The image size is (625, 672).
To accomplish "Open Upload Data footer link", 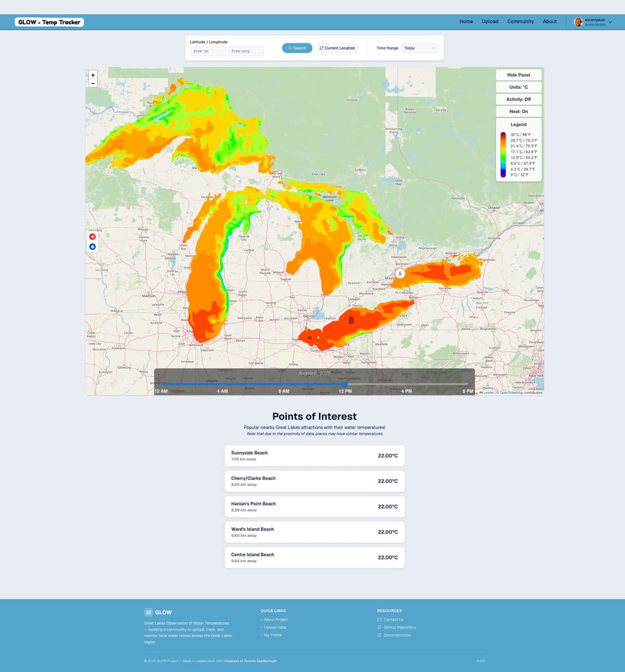I will 275,627.
